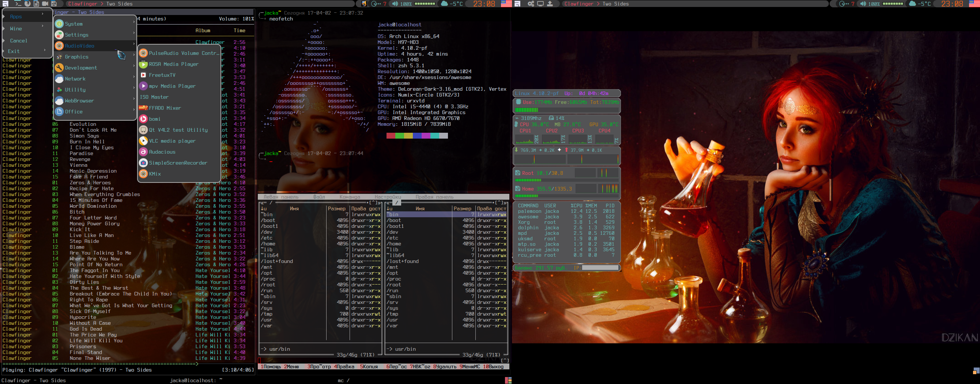Launch PulseAudio Volume Control from the menu
Image resolution: width=980 pixels, height=384 pixels.
click(x=180, y=53)
